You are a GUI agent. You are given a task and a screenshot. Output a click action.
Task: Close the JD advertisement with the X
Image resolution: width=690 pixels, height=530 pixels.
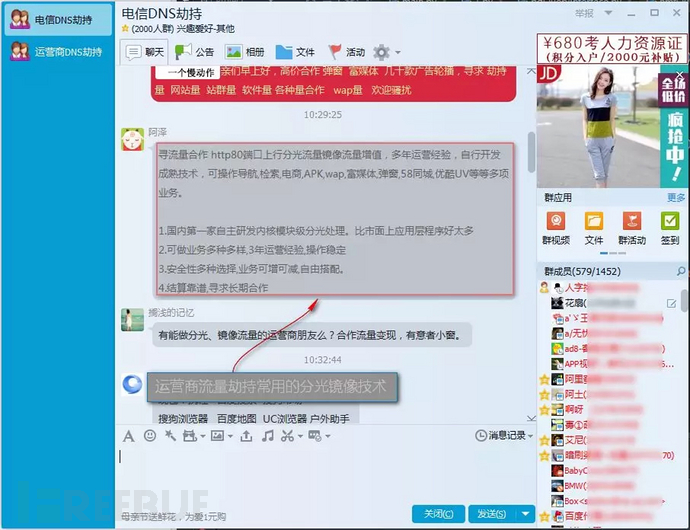point(680,74)
